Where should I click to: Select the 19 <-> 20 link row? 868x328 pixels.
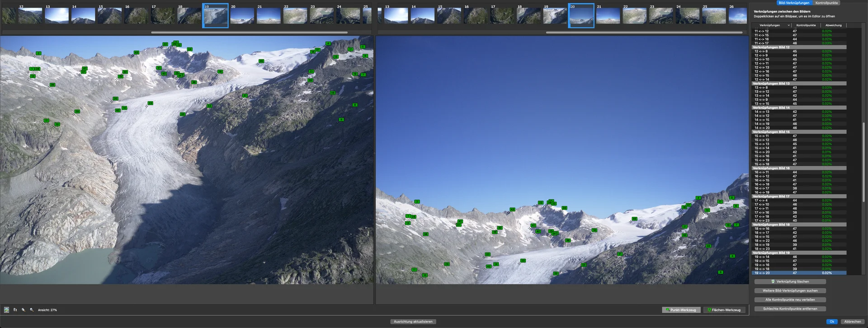(798, 273)
